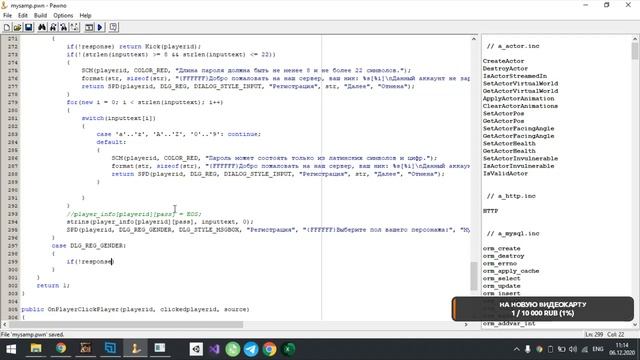Image resolution: width=640 pixels, height=360 pixels.
Task: Save the script with the floppy icon
Action: point(29,27)
